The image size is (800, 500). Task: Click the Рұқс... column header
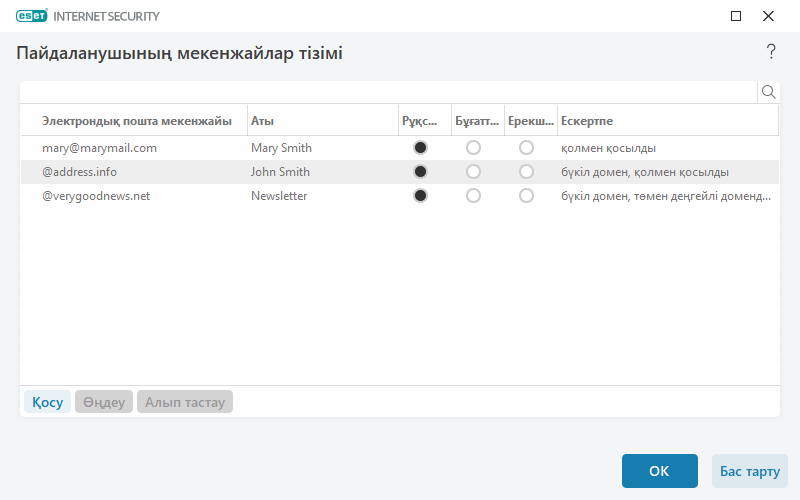(x=420, y=121)
